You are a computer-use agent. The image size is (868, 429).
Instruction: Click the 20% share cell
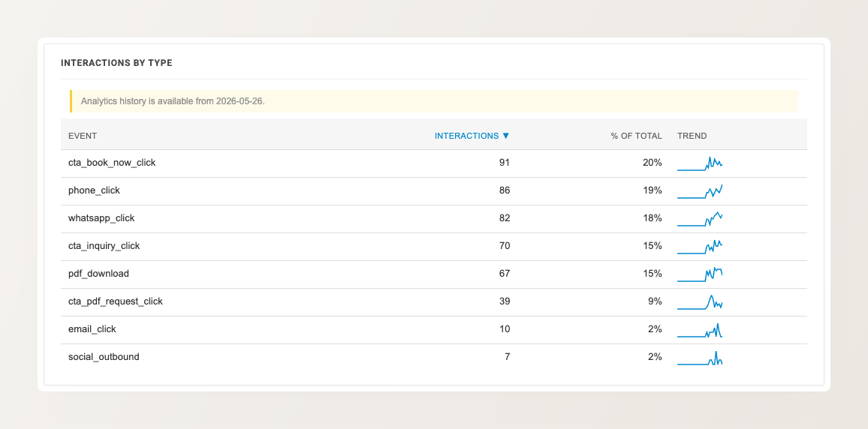652,163
